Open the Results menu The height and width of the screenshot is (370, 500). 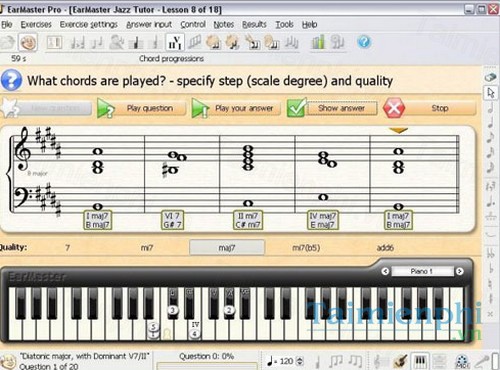(254, 24)
